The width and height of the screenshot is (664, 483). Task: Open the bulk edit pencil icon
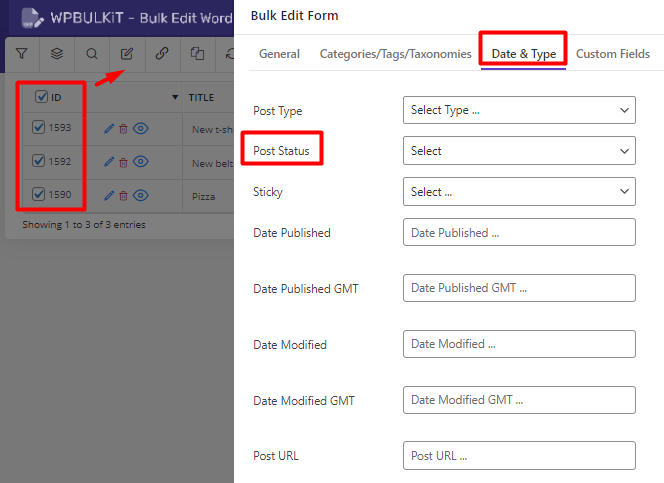[x=127, y=53]
